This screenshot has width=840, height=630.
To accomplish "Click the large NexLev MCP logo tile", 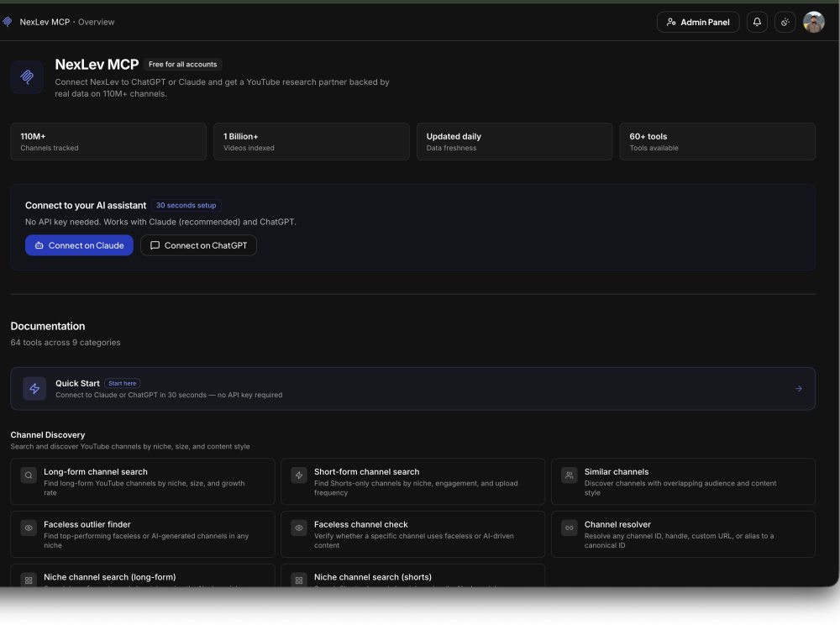I will [x=27, y=77].
